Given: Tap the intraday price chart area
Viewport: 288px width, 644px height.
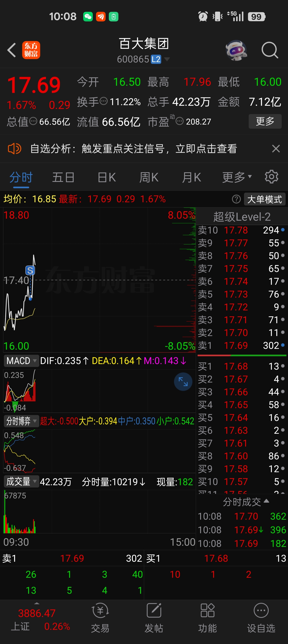Looking at the screenshot, I should pyautogui.click(x=99, y=280).
